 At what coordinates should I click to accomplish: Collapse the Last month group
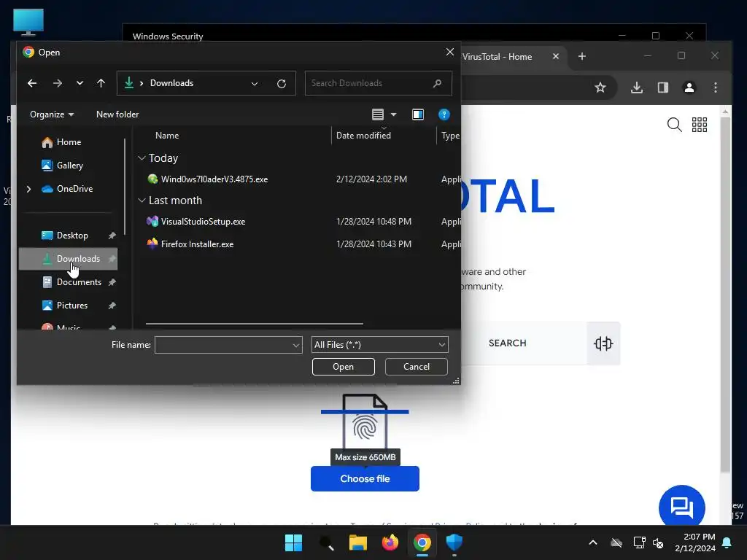click(x=142, y=201)
